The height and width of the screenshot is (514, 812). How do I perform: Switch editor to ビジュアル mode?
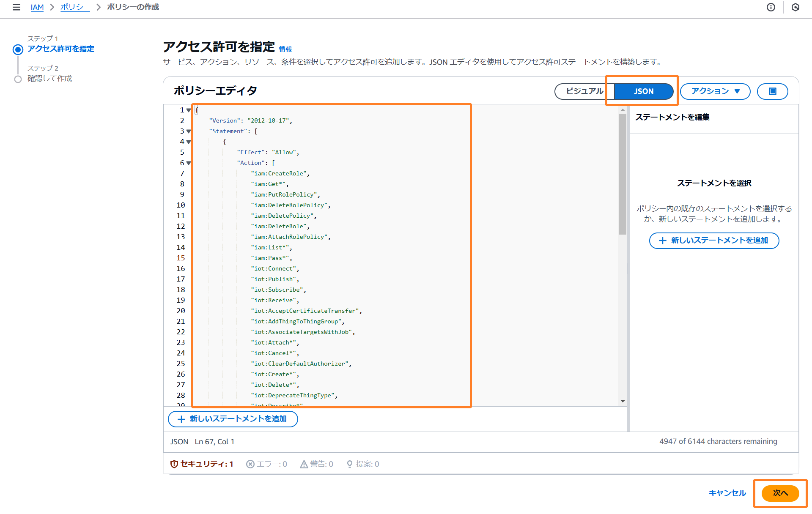584,91
